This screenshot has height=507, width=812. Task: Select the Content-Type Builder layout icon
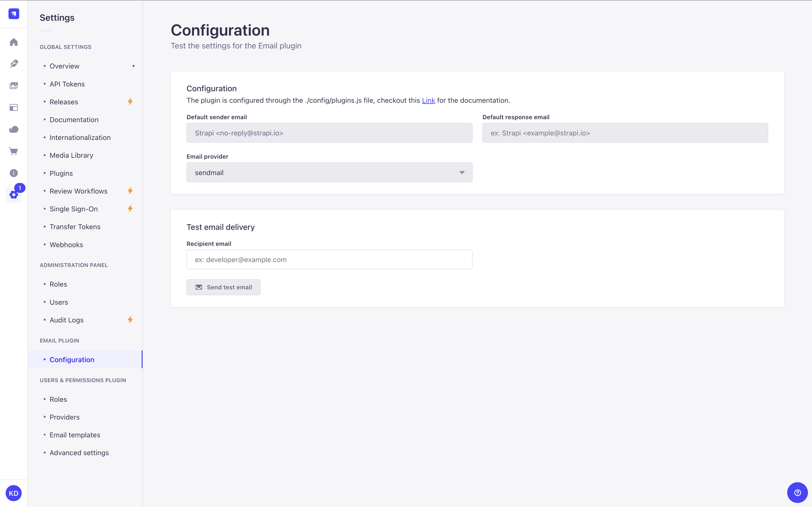pyautogui.click(x=14, y=107)
